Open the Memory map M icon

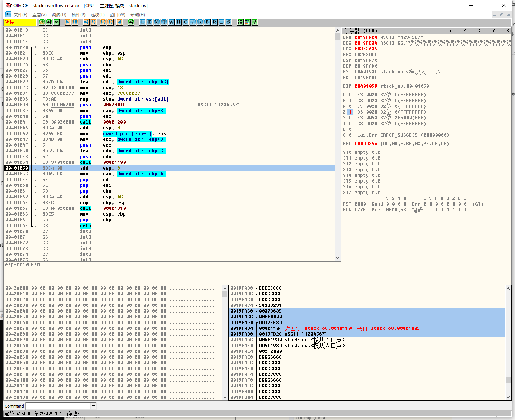[157, 22]
